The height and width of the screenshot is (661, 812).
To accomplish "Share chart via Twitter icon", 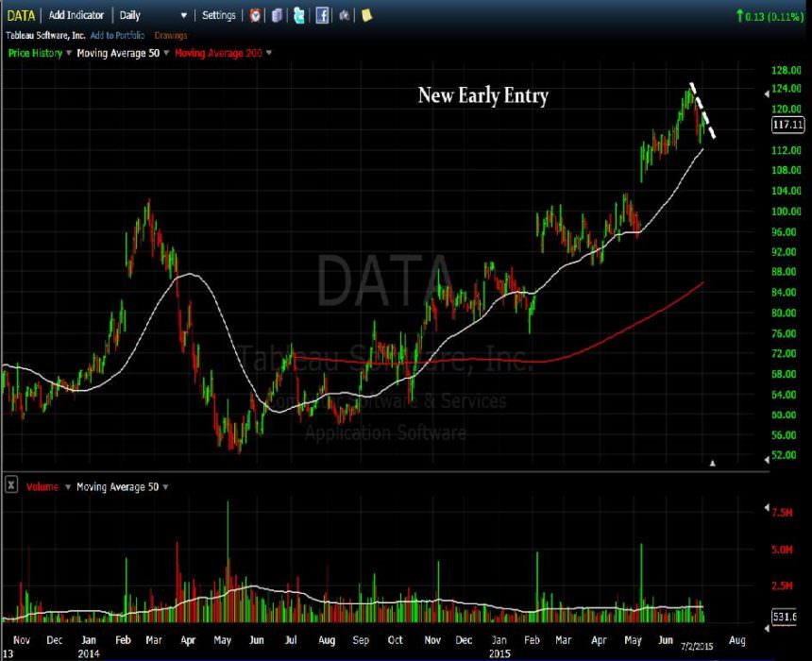I will [x=298, y=15].
